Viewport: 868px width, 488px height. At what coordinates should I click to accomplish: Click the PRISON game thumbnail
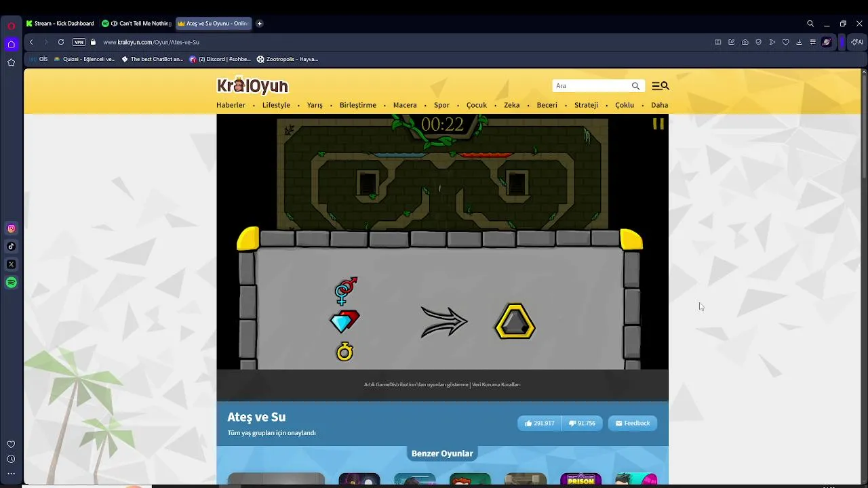tap(580, 479)
